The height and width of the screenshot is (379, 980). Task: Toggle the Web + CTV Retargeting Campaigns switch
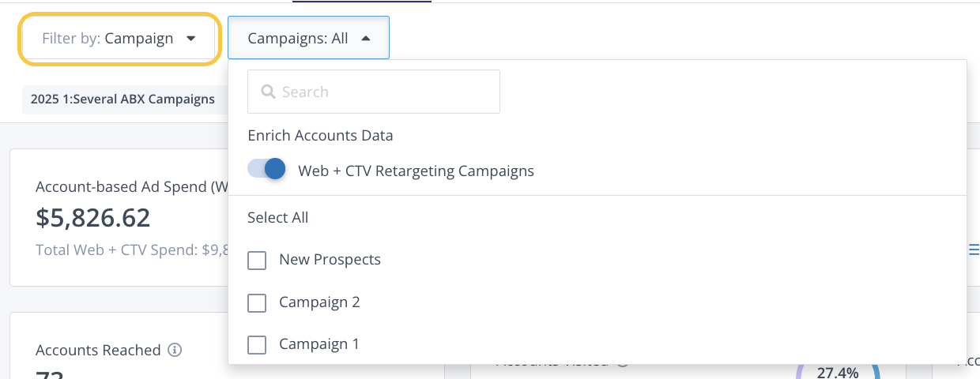coord(266,170)
